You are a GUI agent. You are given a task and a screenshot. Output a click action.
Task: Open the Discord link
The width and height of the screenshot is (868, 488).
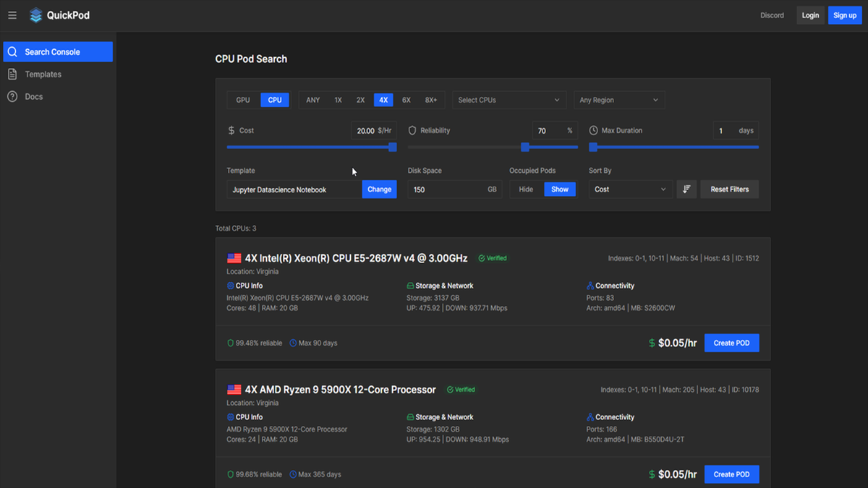pos(772,15)
